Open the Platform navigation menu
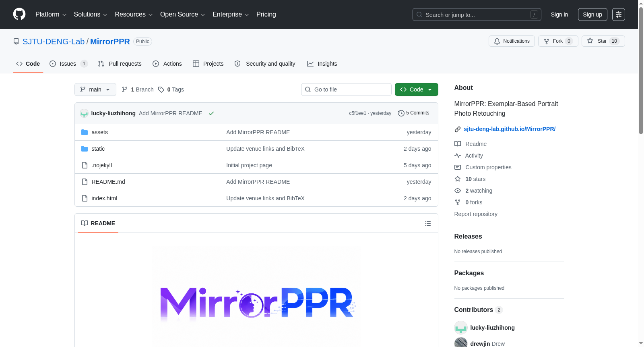644x347 pixels. (51, 15)
